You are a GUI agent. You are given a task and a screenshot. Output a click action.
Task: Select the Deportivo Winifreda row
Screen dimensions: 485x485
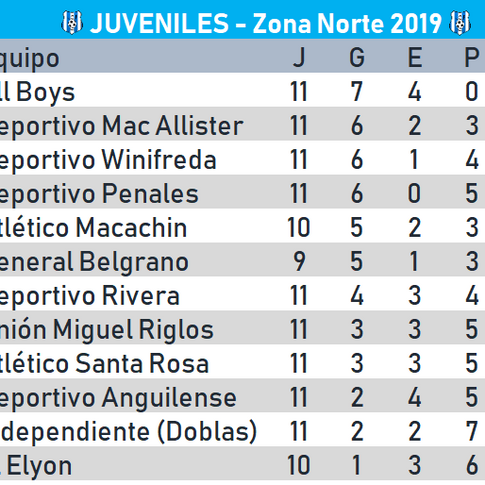click(242, 158)
